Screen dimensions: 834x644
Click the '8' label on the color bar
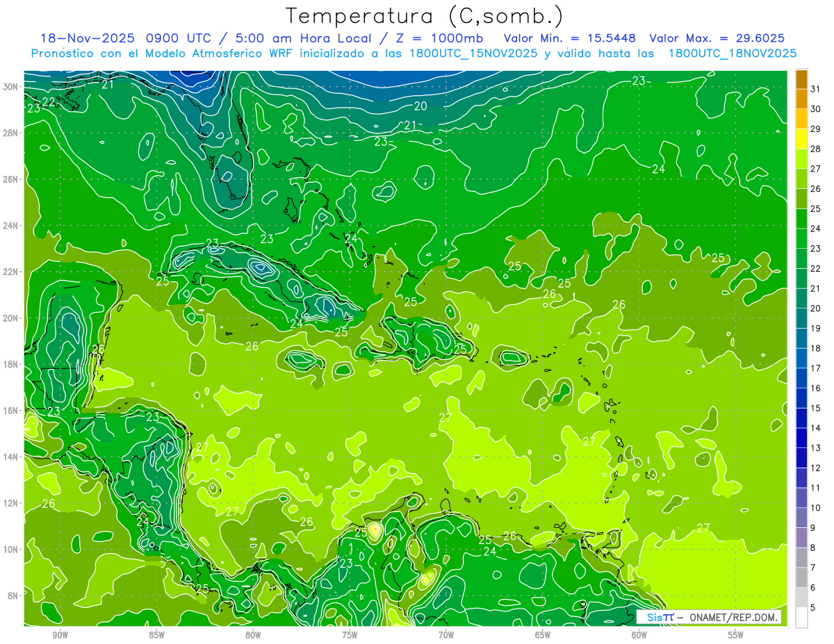coord(814,547)
